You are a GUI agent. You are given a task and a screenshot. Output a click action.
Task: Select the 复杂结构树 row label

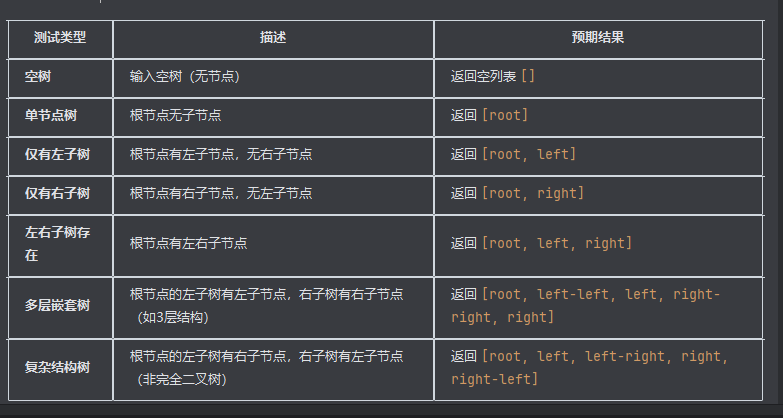[x=58, y=367]
